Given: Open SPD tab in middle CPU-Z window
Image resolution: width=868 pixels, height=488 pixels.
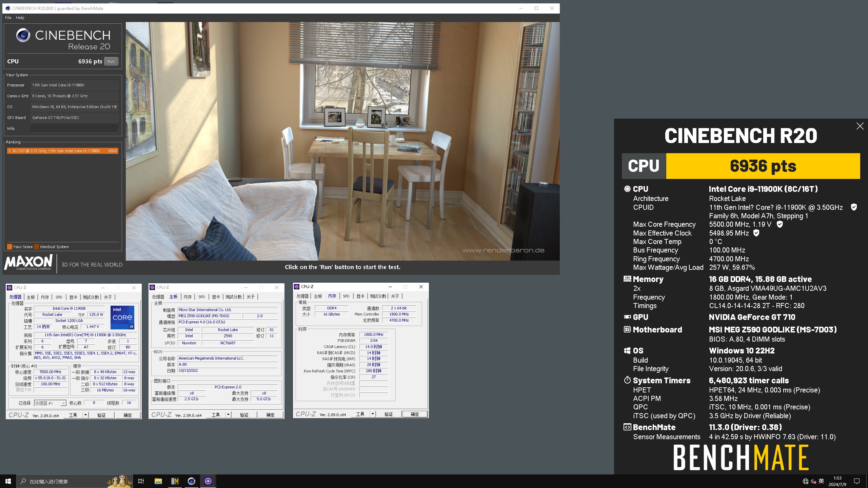Looking at the screenshot, I should coord(202,297).
